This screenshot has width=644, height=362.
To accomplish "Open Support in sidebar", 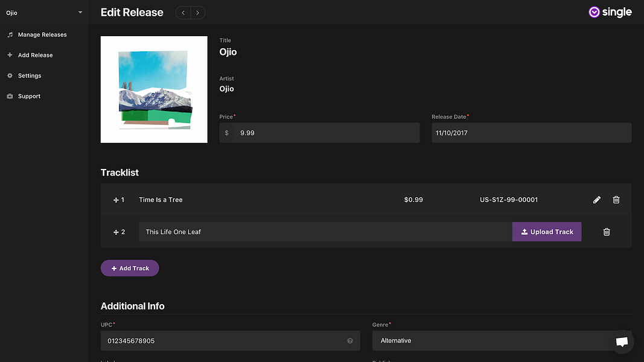I will pyautogui.click(x=29, y=96).
